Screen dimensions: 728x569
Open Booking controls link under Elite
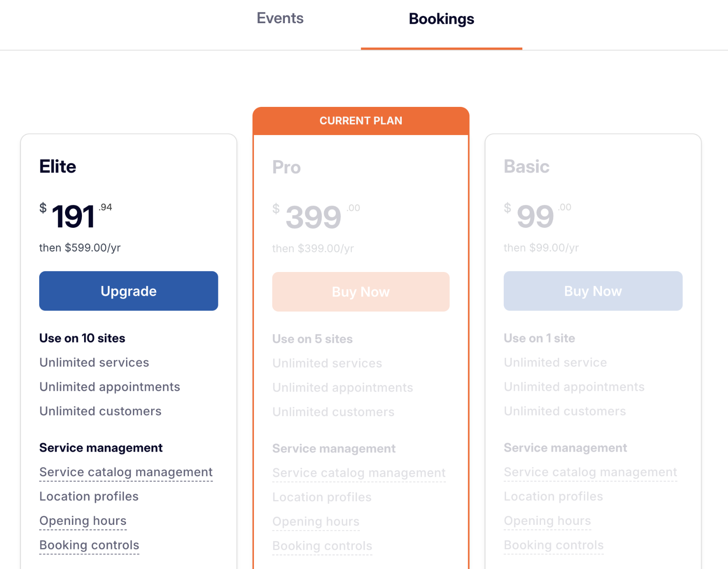(x=89, y=544)
